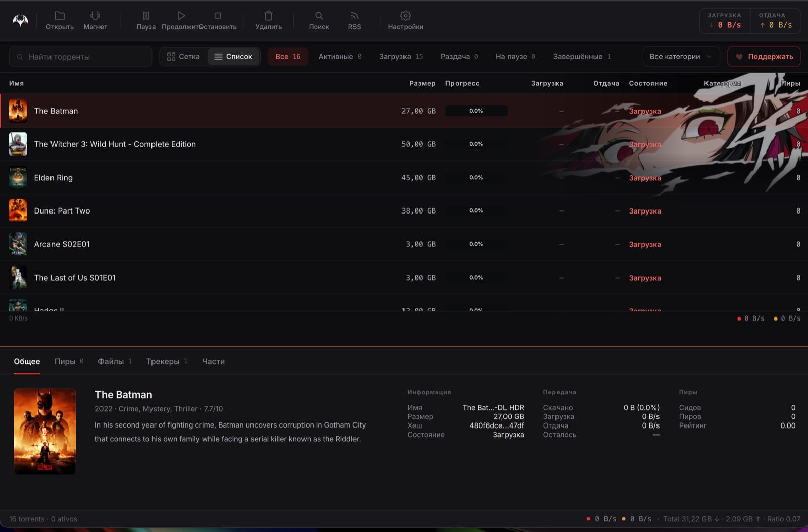Click The Batman progress bar

(476, 111)
